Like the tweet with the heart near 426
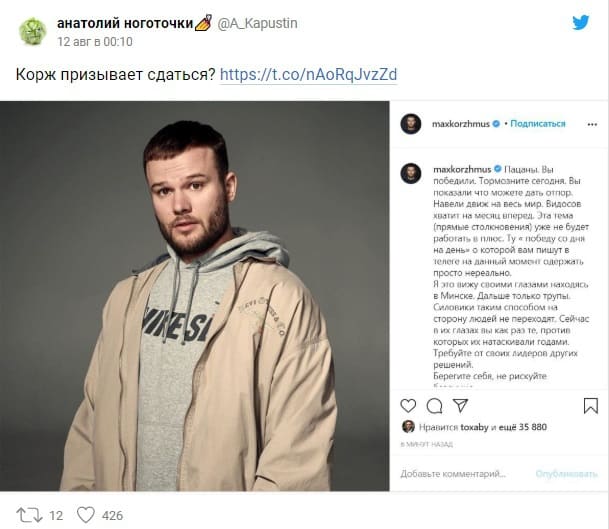Viewport: 609px width, 529px height. (x=85, y=515)
